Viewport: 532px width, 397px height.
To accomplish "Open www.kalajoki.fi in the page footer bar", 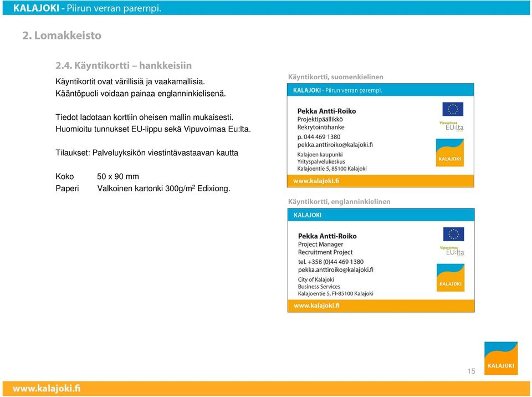I will coord(47,389).
